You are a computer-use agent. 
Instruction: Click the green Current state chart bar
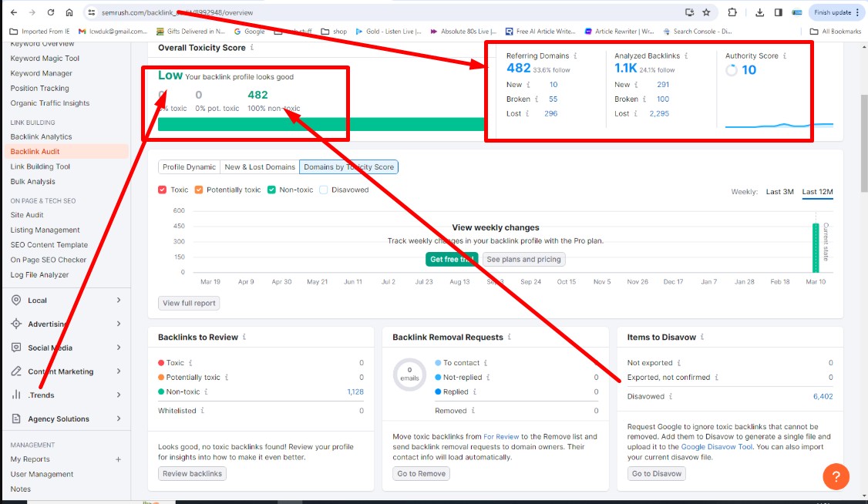(816, 248)
